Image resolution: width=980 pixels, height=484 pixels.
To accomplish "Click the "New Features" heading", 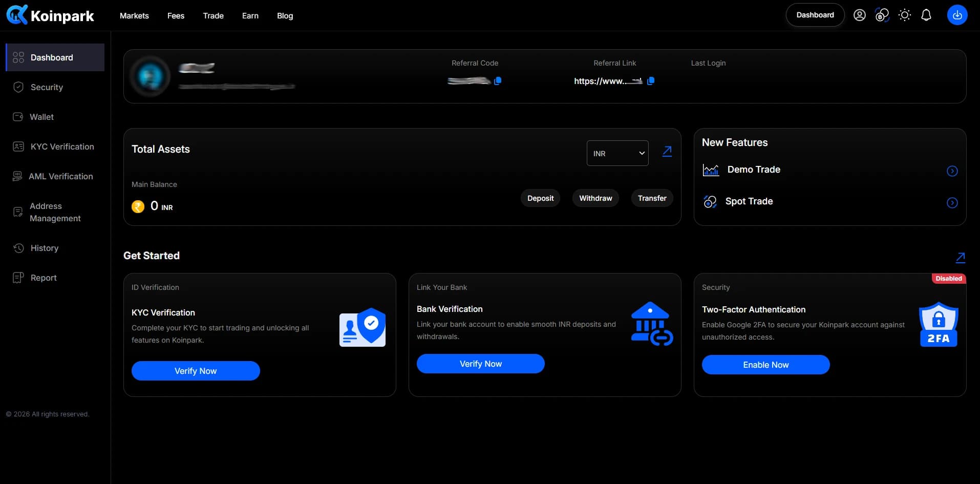I will [735, 142].
